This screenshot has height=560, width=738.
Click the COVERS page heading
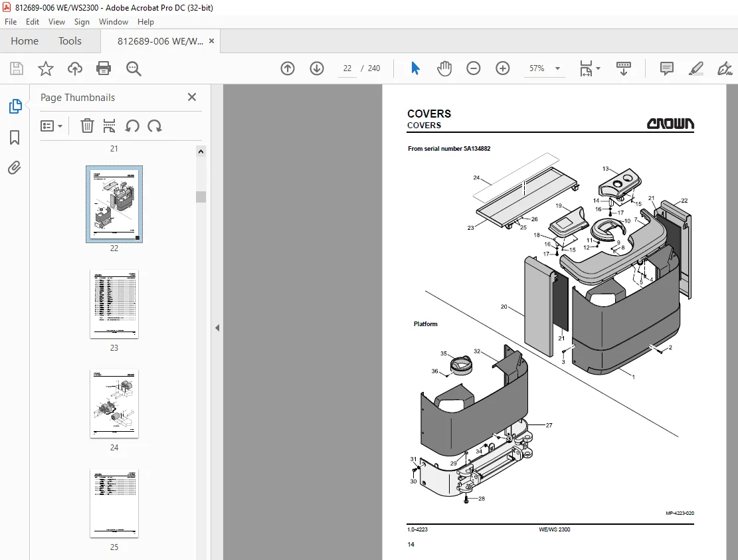(429, 114)
